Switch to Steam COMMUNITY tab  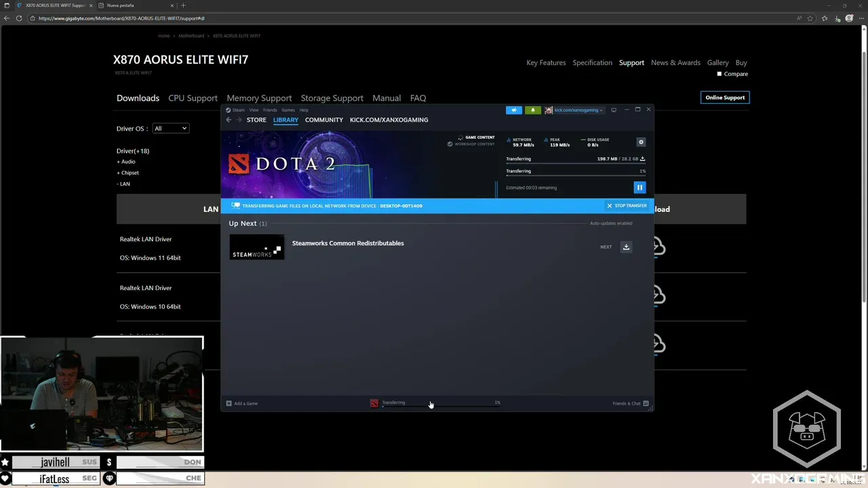(324, 120)
